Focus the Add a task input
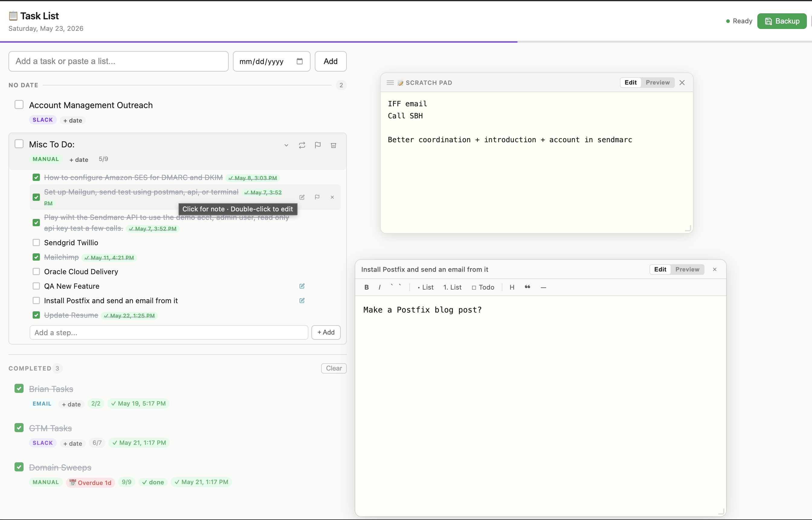 118,61
